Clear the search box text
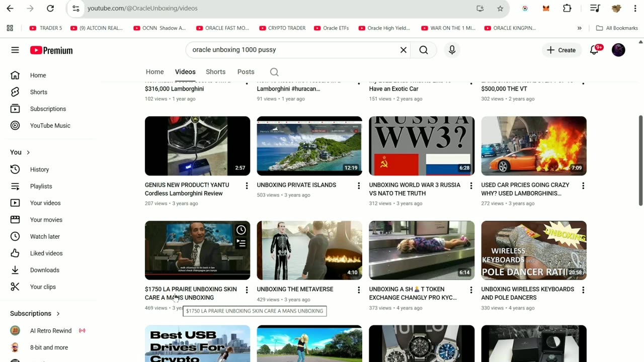The image size is (644, 362). pyautogui.click(x=403, y=50)
